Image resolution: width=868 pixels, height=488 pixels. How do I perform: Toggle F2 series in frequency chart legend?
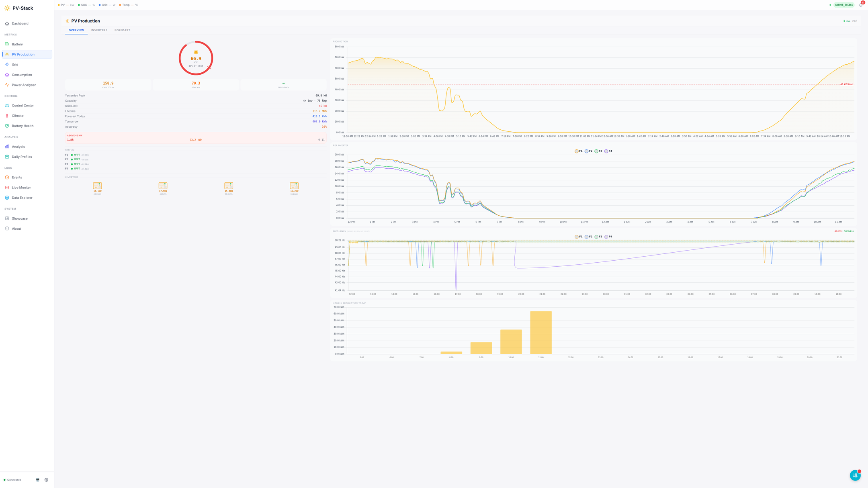point(588,237)
